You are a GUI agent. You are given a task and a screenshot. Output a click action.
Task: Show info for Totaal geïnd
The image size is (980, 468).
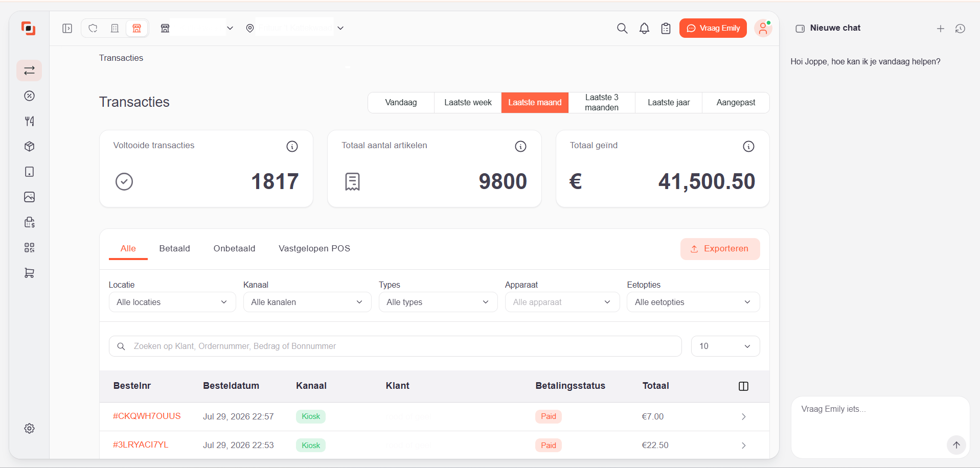(748, 147)
